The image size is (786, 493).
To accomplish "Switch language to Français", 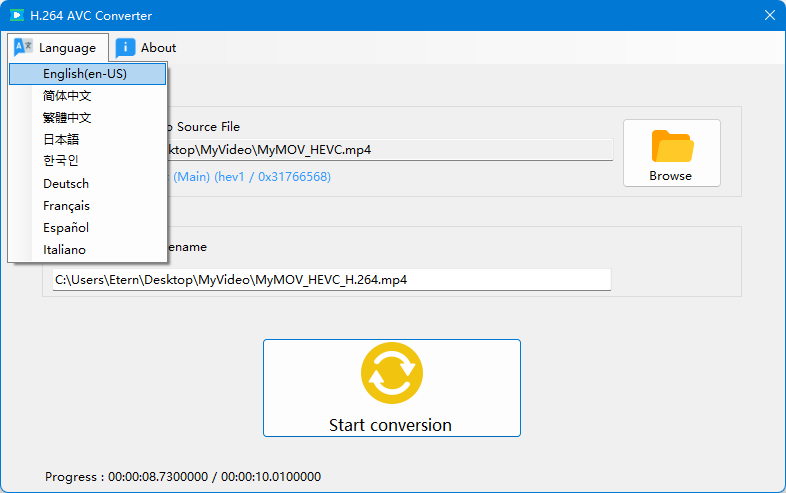I will (x=88, y=206).
